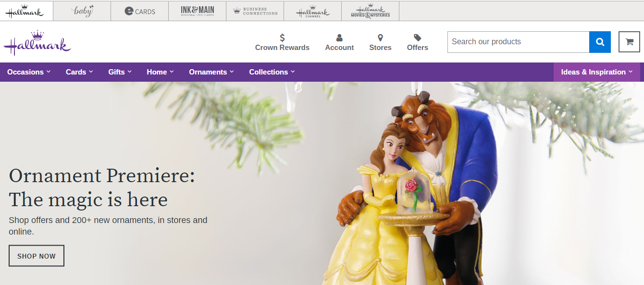This screenshot has width=644, height=285.
Task: Expand the Ornaments dropdown menu
Action: click(211, 72)
